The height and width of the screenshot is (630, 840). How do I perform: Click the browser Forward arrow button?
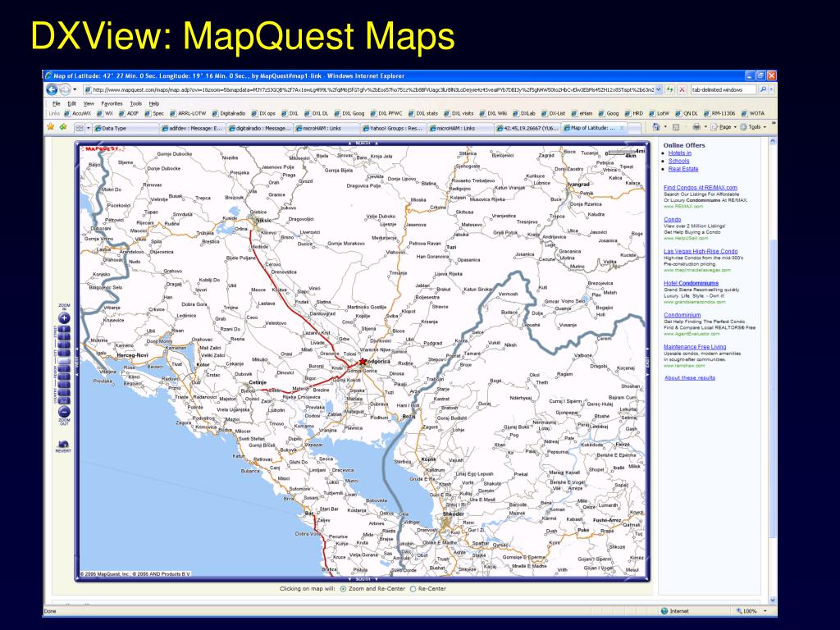(65, 89)
